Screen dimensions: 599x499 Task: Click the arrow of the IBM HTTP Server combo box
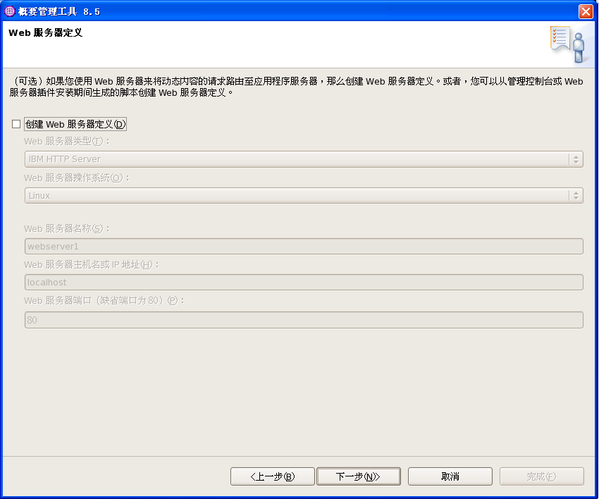click(x=576, y=159)
